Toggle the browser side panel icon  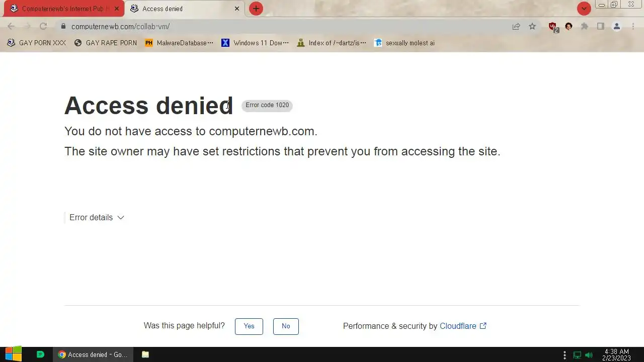coord(601,26)
